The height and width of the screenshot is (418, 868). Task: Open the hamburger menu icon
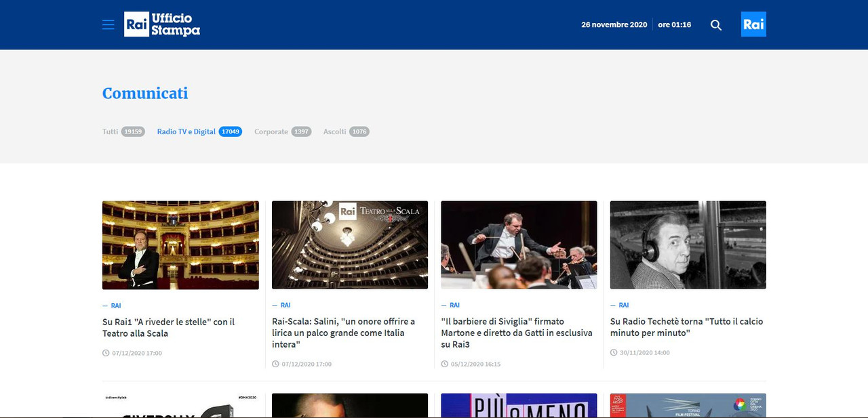[108, 25]
